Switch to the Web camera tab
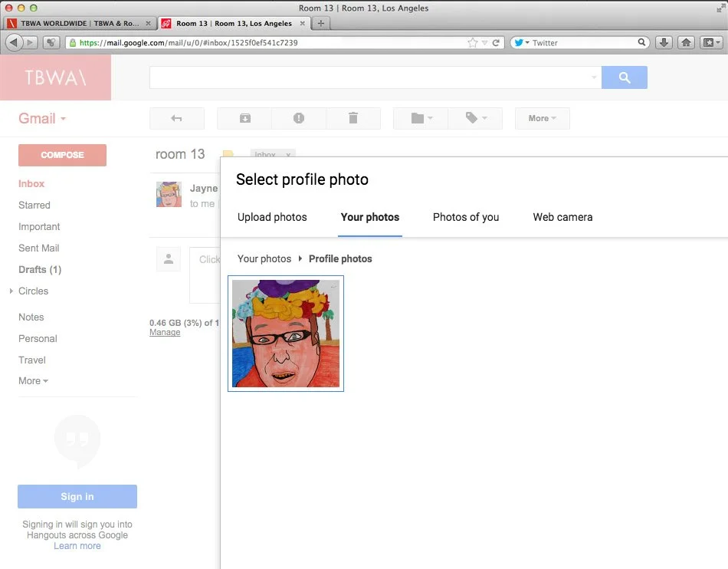The image size is (728, 569). click(x=562, y=217)
